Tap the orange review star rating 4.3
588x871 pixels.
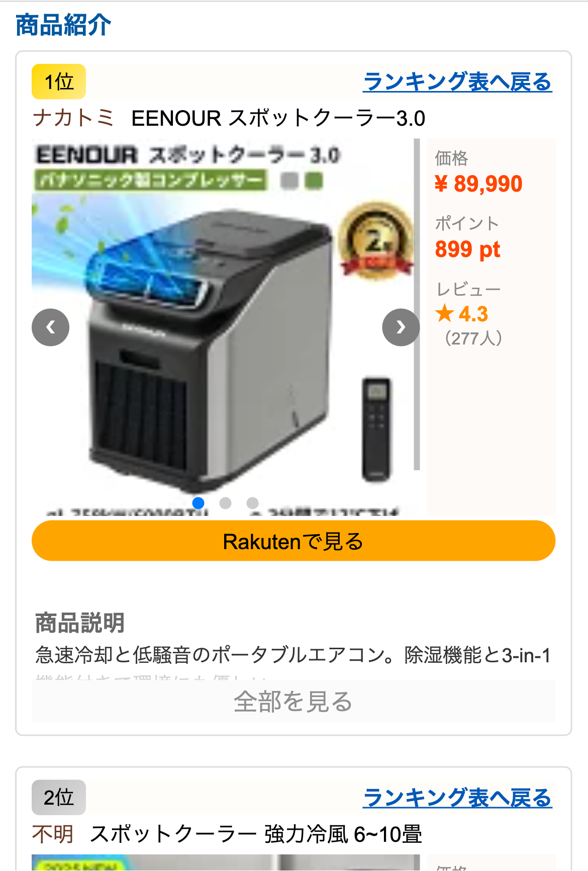click(461, 314)
